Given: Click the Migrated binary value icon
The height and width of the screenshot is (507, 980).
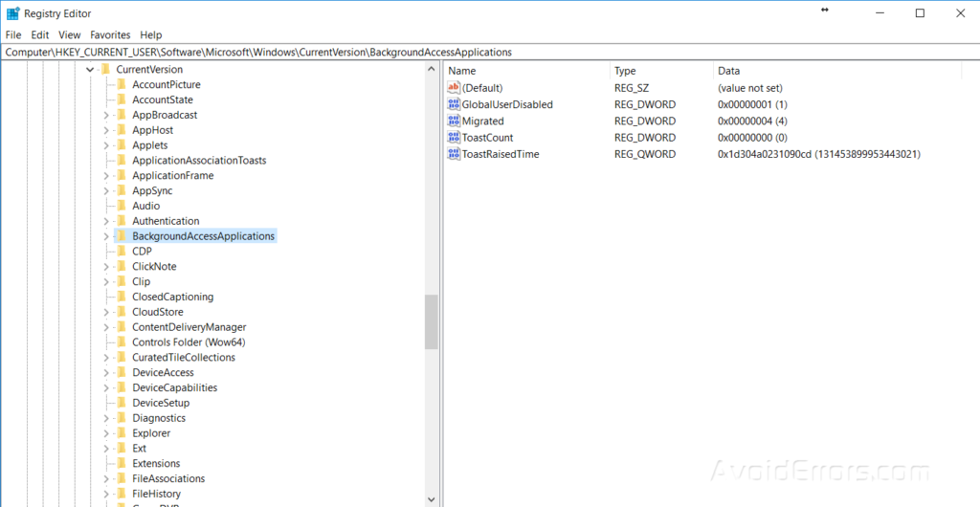Looking at the screenshot, I should pyautogui.click(x=454, y=121).
